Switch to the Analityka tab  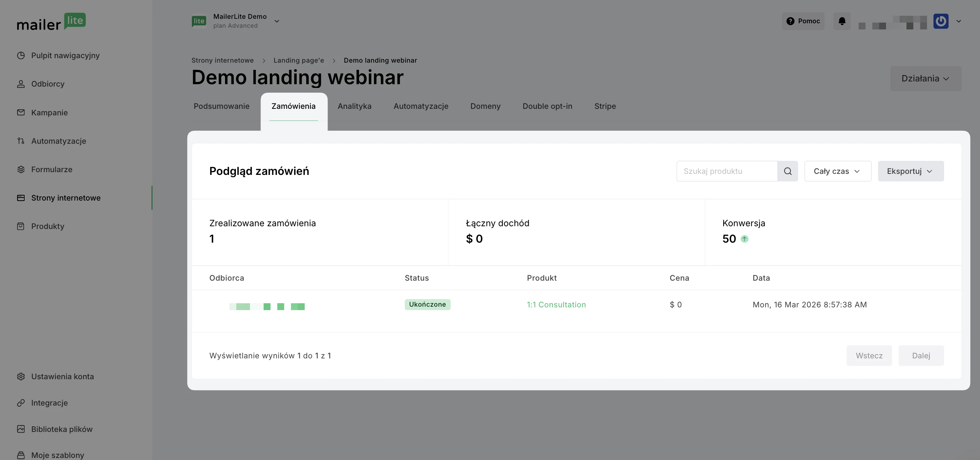pyautogui.click(x=354, y=106)
